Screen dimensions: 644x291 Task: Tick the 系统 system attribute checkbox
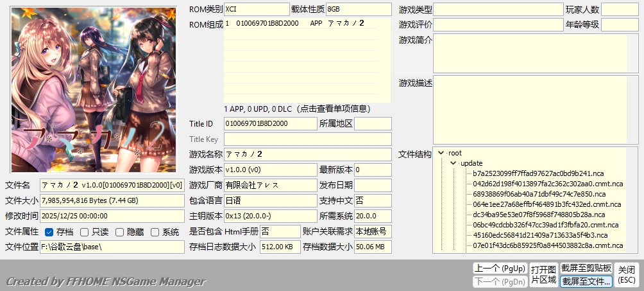[x=155, y=232]
